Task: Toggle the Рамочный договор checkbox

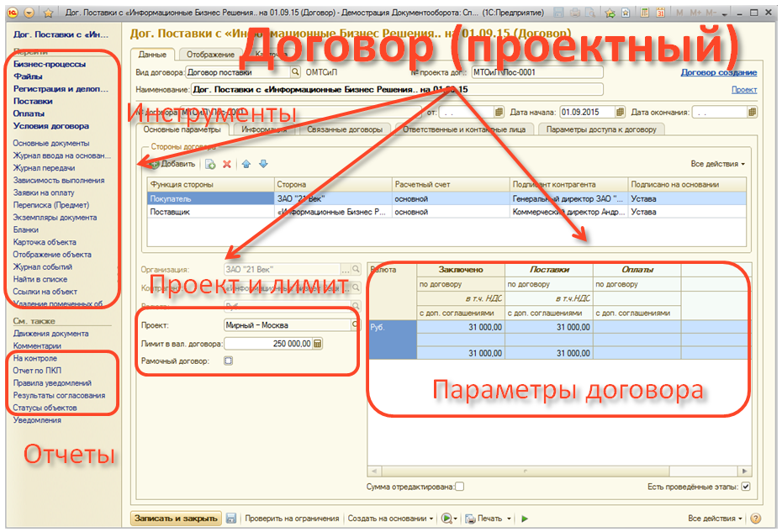Action: click(x=228, y=361)
